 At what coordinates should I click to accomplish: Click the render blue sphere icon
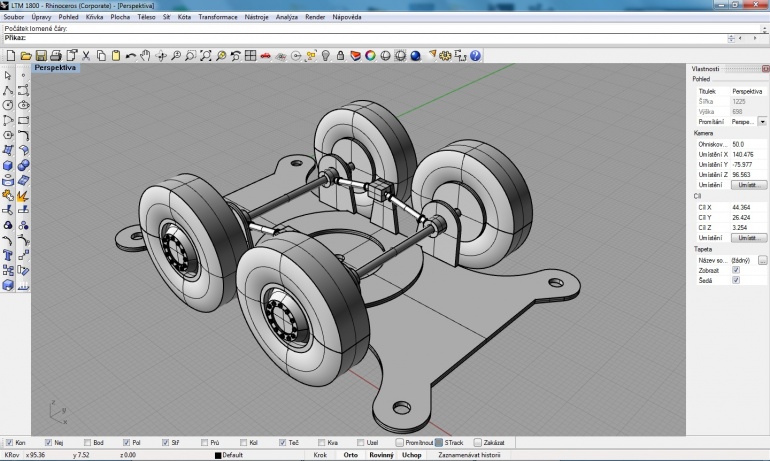[x=415, y=55]
